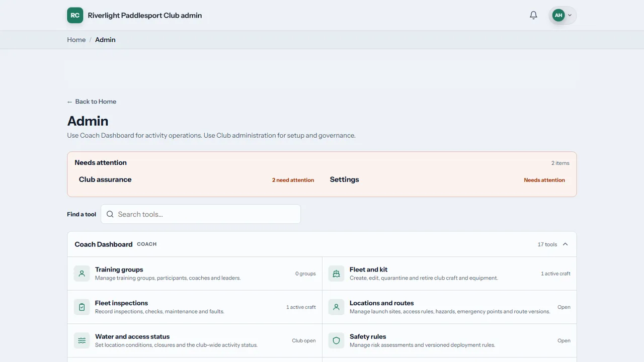The image size is (644, 362).
Task: Click the Fleet and kit boat icon
Action: tap(337, 274)
